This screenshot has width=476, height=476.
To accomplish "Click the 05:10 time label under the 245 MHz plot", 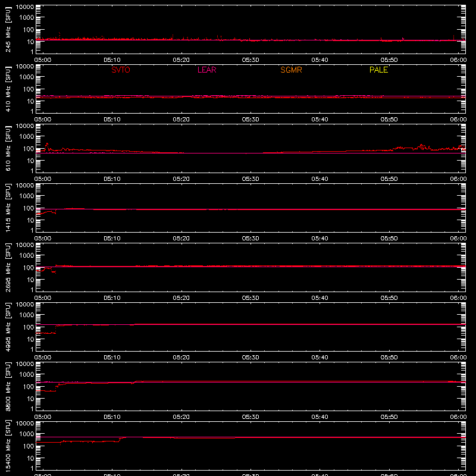I will (x=112, y=60).
